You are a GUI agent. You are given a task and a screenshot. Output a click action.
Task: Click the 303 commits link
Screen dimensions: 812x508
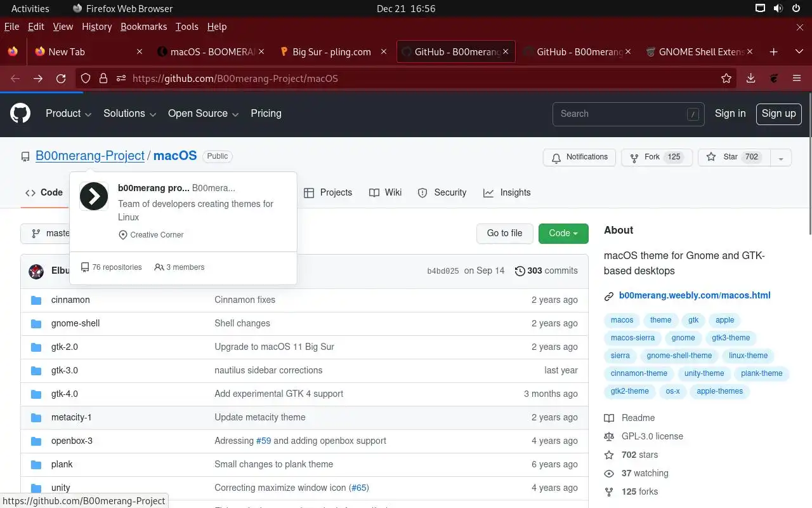tap(546, 271)
